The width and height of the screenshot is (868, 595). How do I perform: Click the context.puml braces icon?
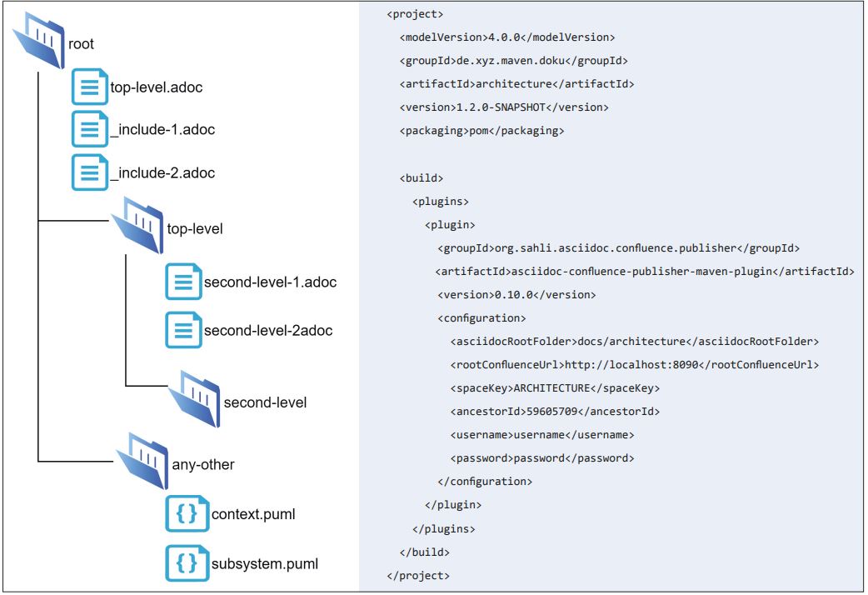(186, 513)
